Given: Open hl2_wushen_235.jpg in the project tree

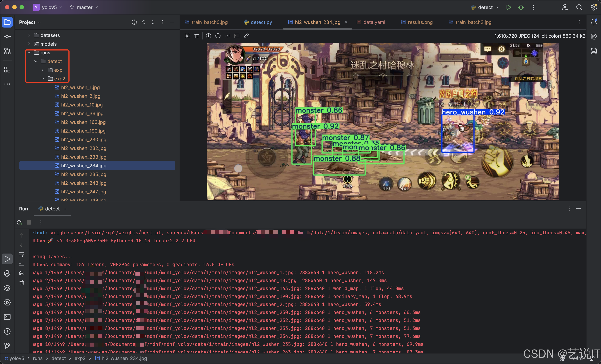Looking at the screenshot, I should [x=83, y=174].
